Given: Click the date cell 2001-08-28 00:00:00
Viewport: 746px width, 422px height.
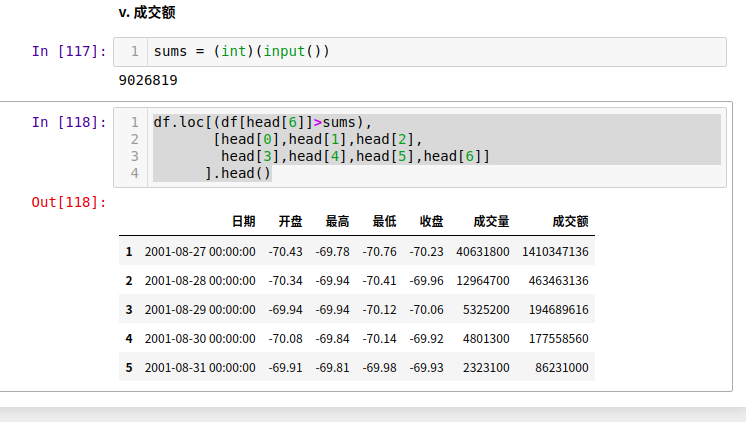Looking at the screenshot, I should (200, 281).
